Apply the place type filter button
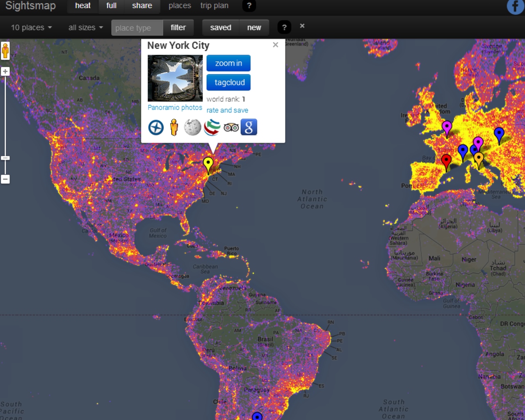Viewport: 525px width, 420px height. tap(178, 27)
